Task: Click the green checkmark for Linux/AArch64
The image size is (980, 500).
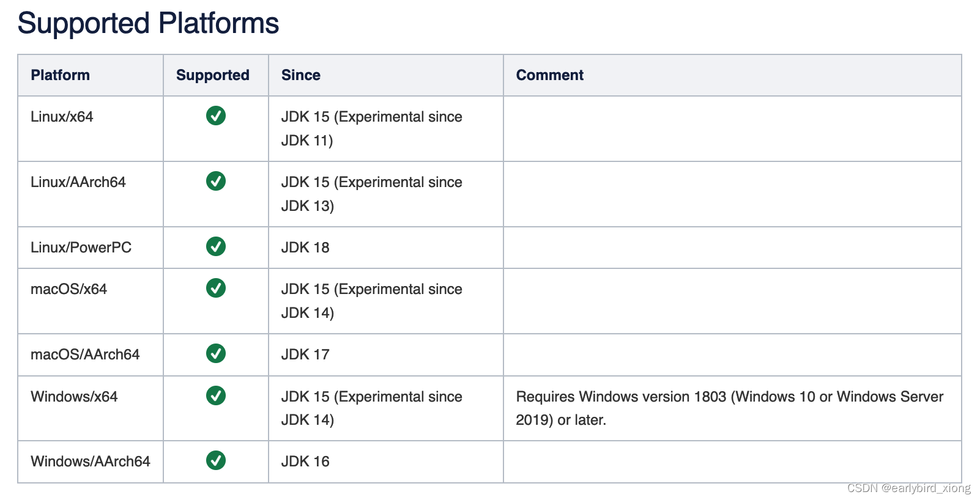Action: tap(216, 181)
